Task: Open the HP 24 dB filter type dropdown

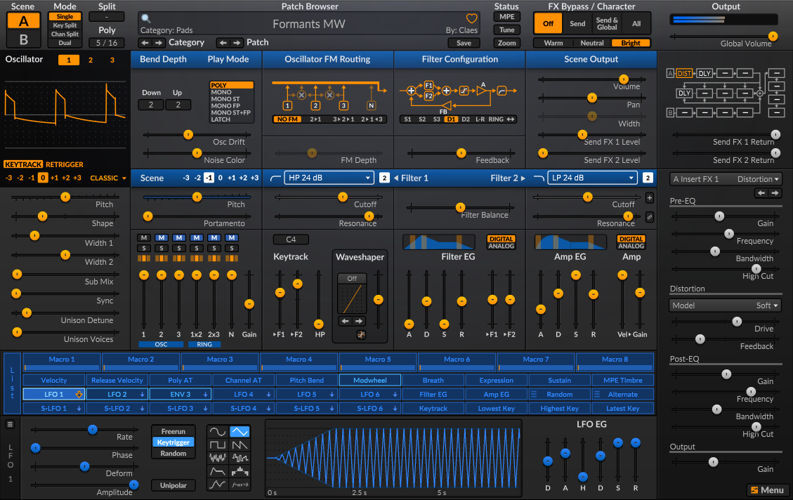Action: 328,178
